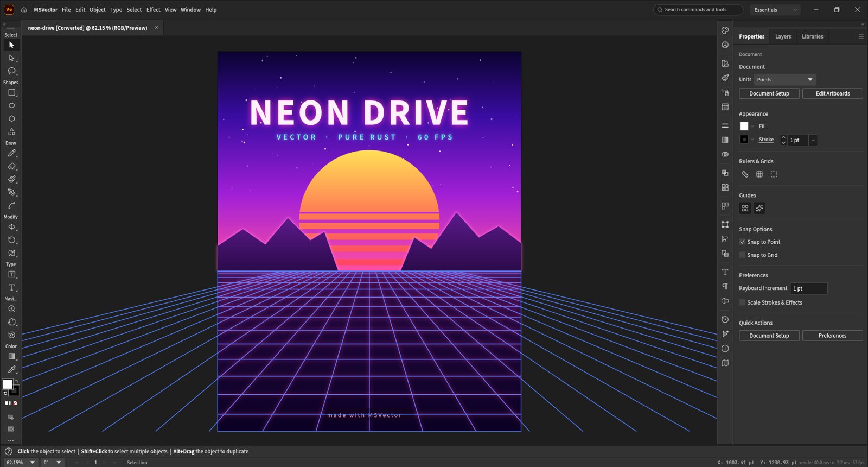Screen dimensions: 868x467
Task: Open the Effect menu
Action: click(154, 10)
